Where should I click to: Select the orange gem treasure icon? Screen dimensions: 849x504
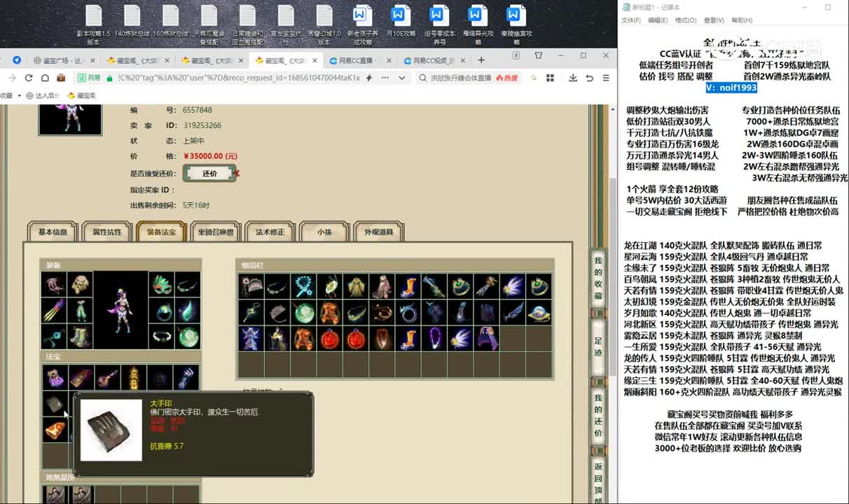pos(54,430)
